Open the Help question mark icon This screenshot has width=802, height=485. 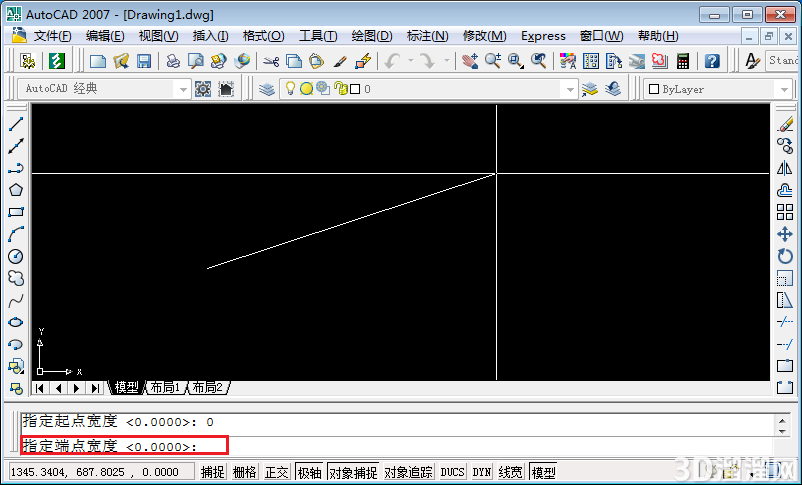(x=712, y=61)
